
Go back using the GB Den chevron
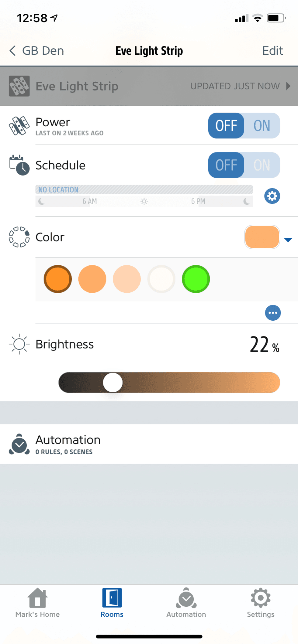pyautogui.click(x=13, y=51)
